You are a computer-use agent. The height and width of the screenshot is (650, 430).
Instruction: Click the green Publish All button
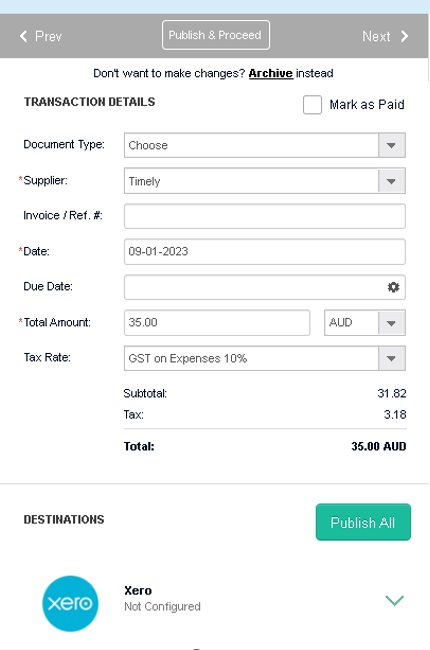(x=363, y=522)
